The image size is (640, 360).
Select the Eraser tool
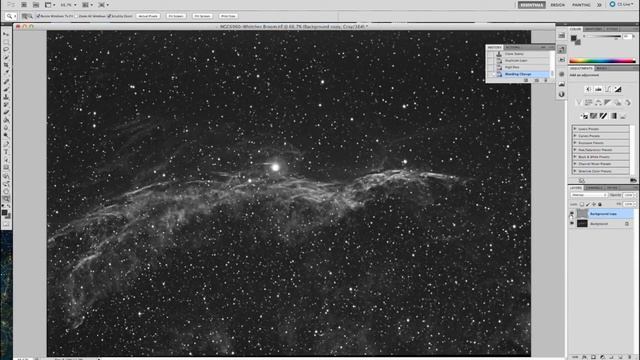tap(6, 113)
